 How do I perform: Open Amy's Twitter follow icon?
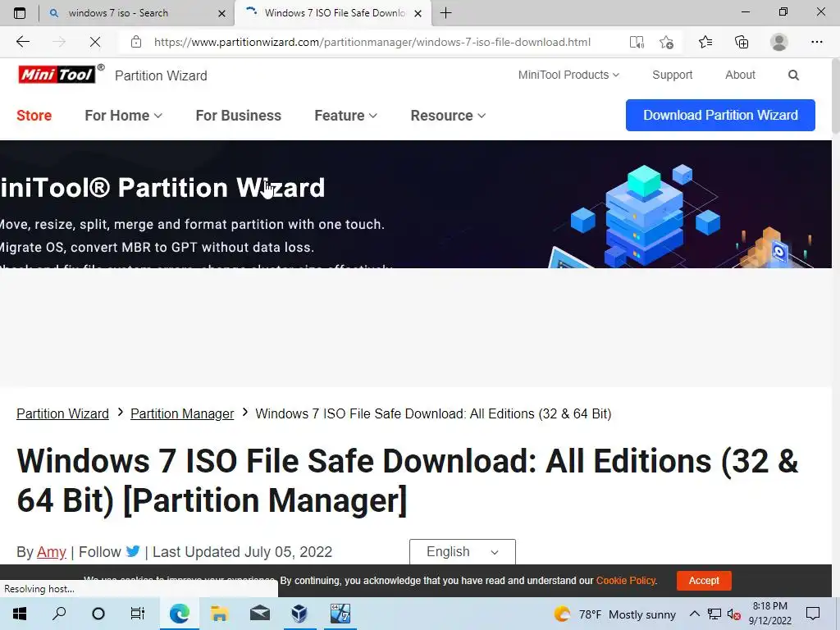point(133,551)
